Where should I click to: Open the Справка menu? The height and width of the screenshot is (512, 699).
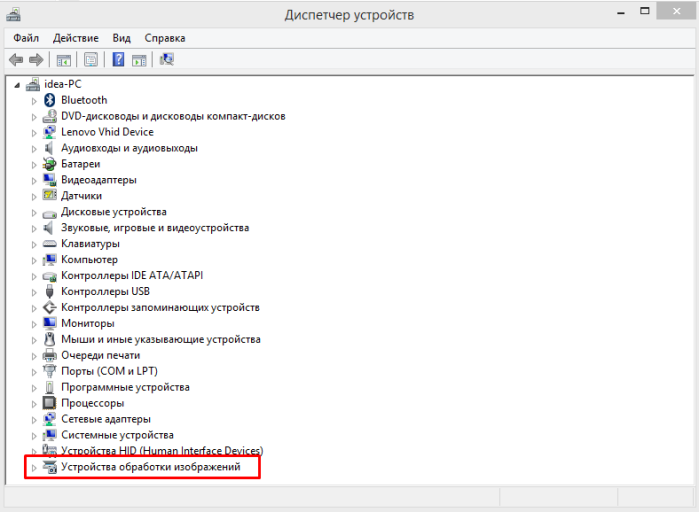[x=164, y=38]
